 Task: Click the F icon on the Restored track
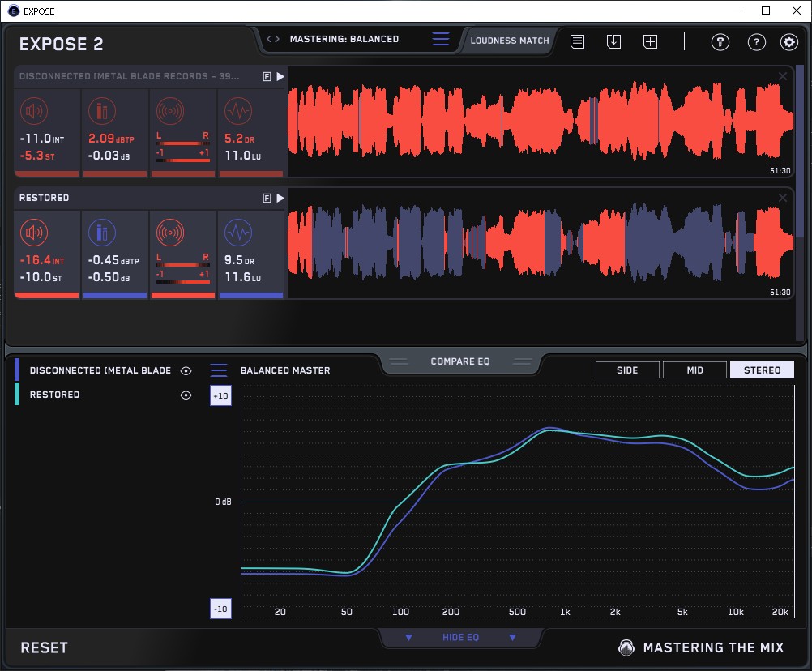tap(267, 199)
